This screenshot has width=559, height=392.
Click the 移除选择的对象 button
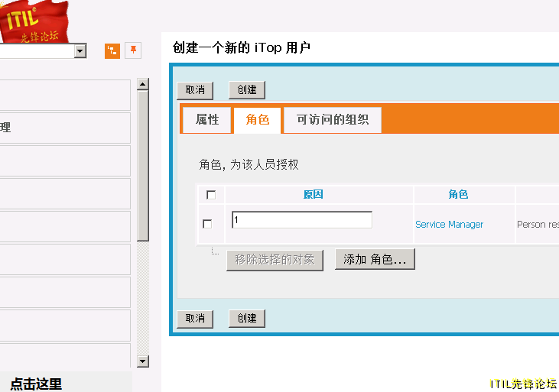pyautogui.click(x=275, y=260)
